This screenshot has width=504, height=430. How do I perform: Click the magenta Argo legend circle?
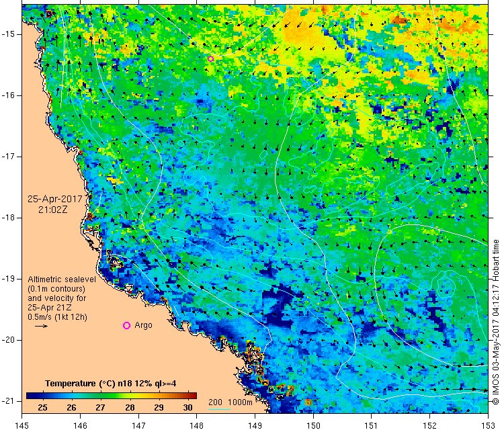126,326
